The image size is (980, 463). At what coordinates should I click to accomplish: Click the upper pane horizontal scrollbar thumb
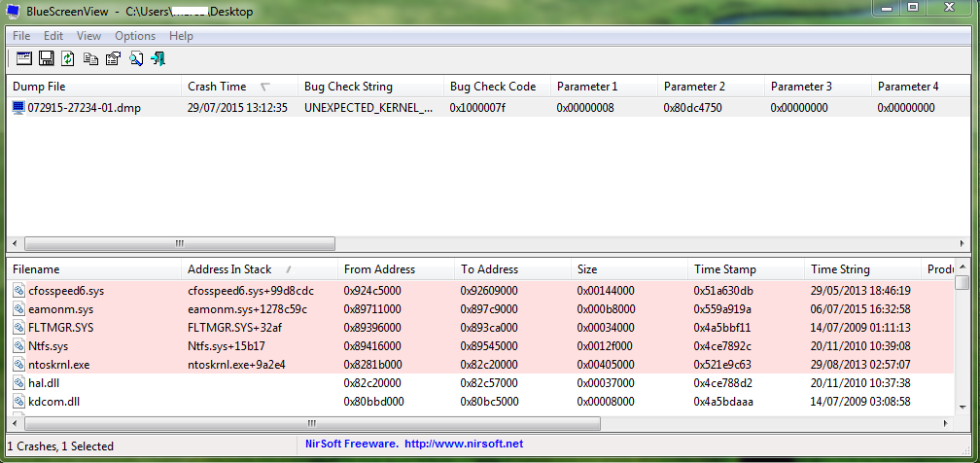[x=180, y=243]
